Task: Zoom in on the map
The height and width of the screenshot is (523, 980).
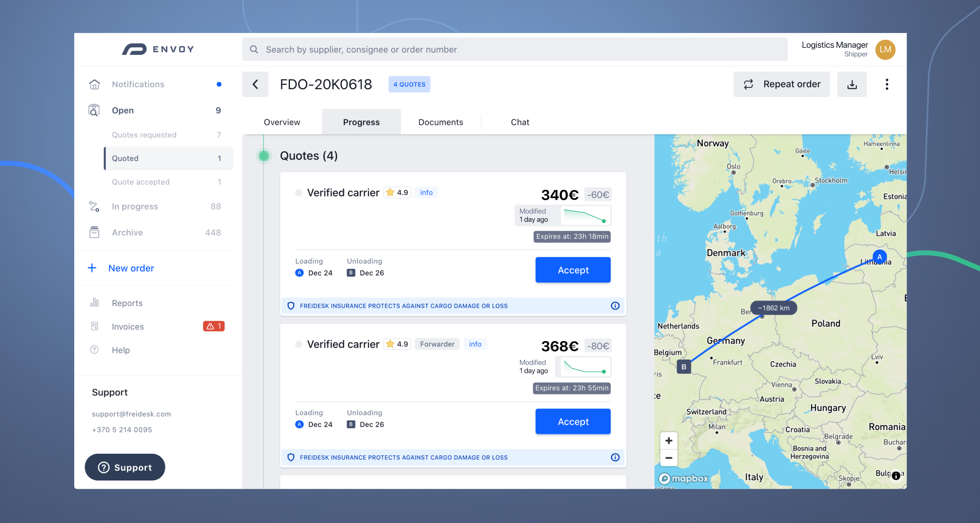Action: coord(669,441)
